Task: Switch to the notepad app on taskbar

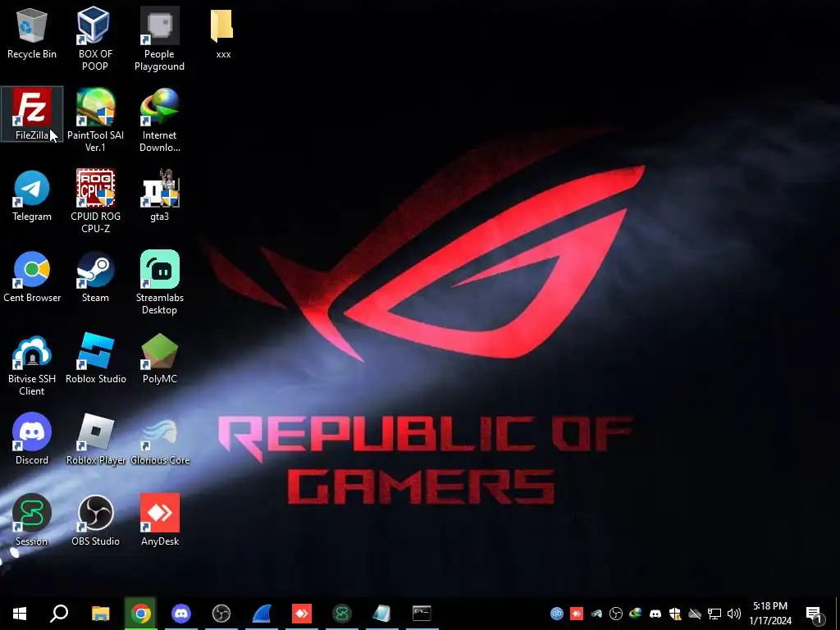Action: pyautogui.click(x=381, y=614)
